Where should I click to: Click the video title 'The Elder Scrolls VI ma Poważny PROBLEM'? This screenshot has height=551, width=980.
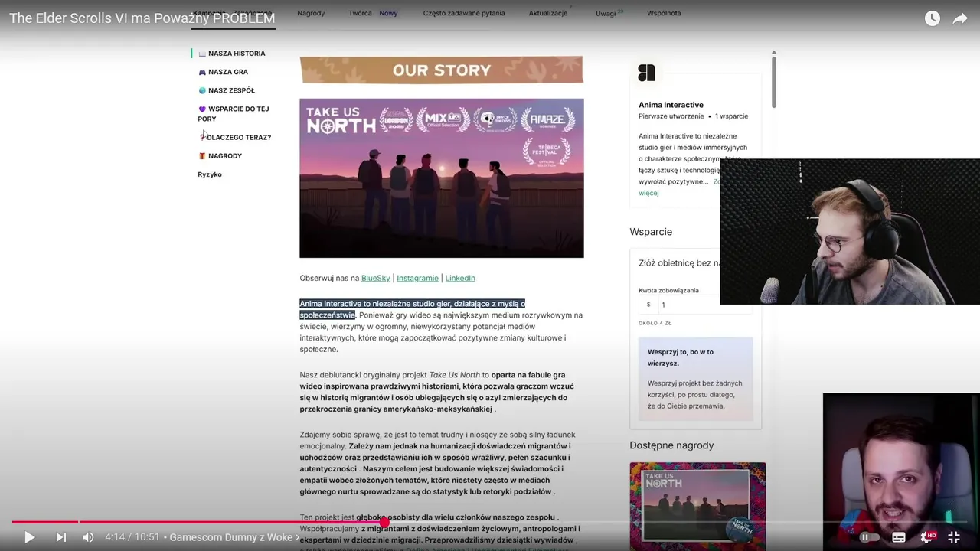(x=142, y=18)
